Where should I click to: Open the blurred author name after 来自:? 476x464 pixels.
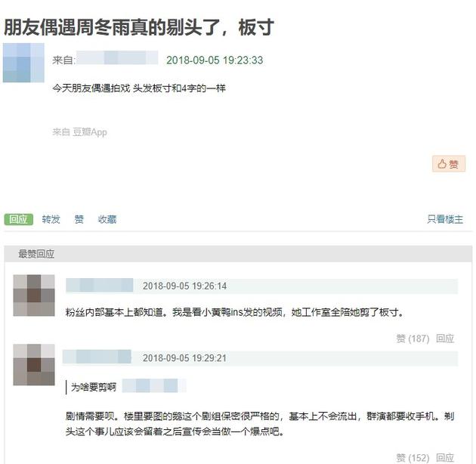(117, 57)
